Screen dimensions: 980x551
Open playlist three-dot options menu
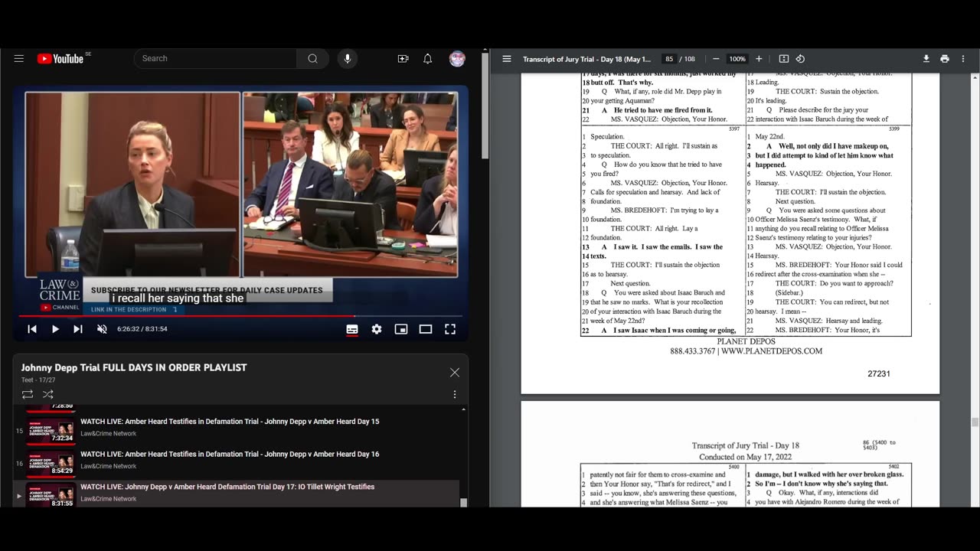click(x=455, y=394)
